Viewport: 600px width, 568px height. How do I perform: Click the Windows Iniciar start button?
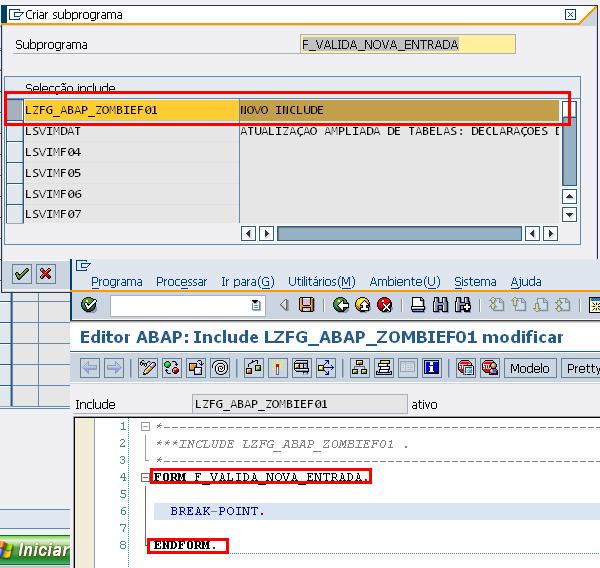coord(36,551)
